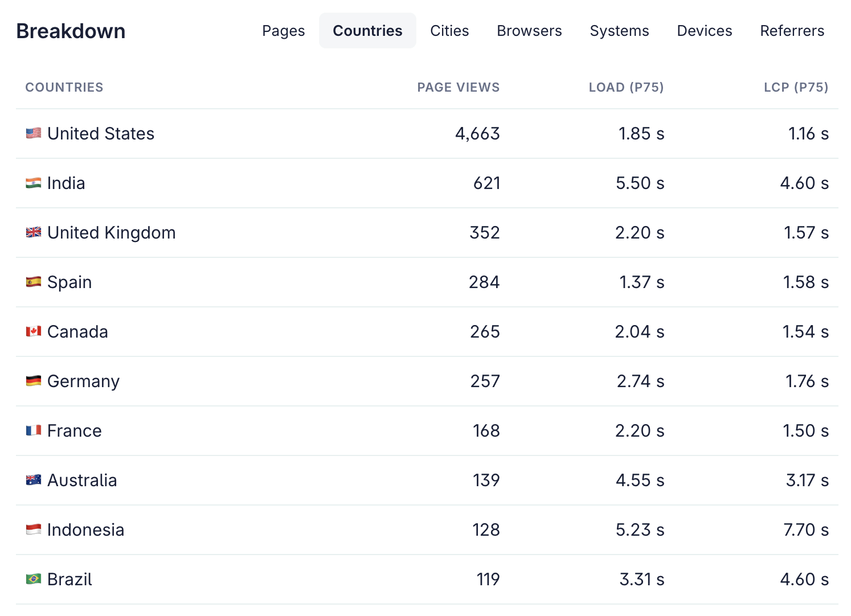Open the Devices tab
The image size is (851, 616).
(705, 31)
